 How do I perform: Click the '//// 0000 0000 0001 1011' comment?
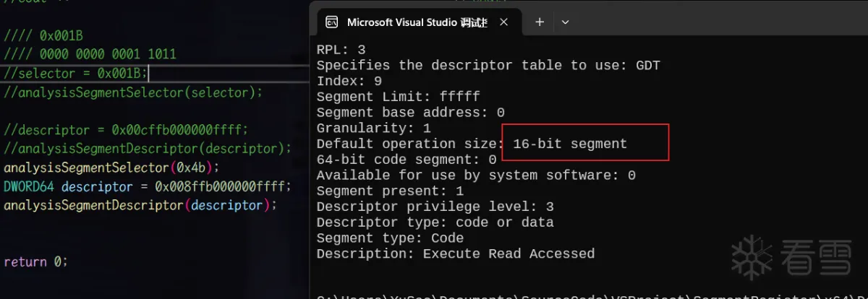[90, 54]
